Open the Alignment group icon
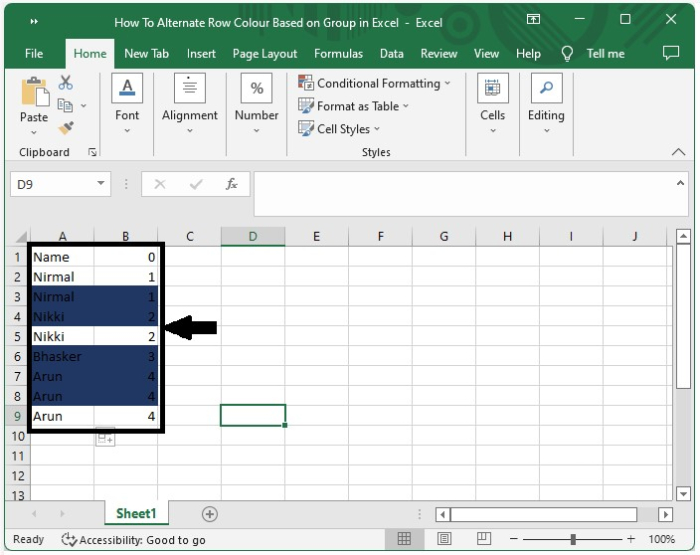The height and width of the screenshot is (555, 700). (x=190, y=88)
